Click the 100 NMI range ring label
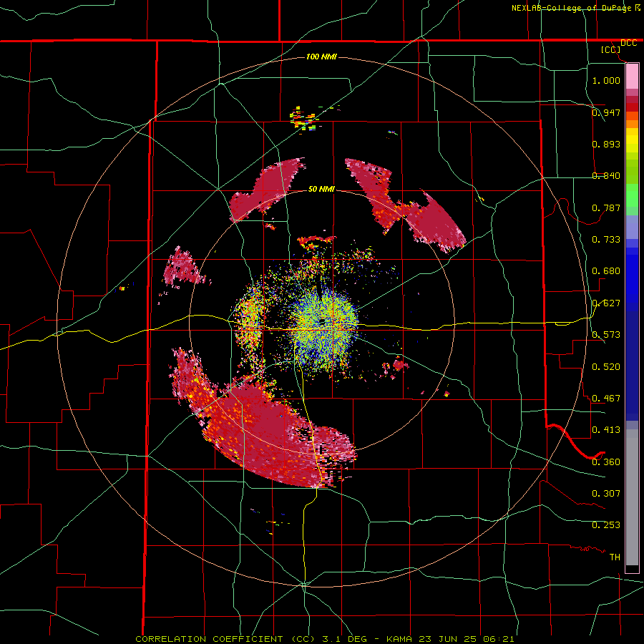This screenshot has width=644, height=644. click(321, 57)
